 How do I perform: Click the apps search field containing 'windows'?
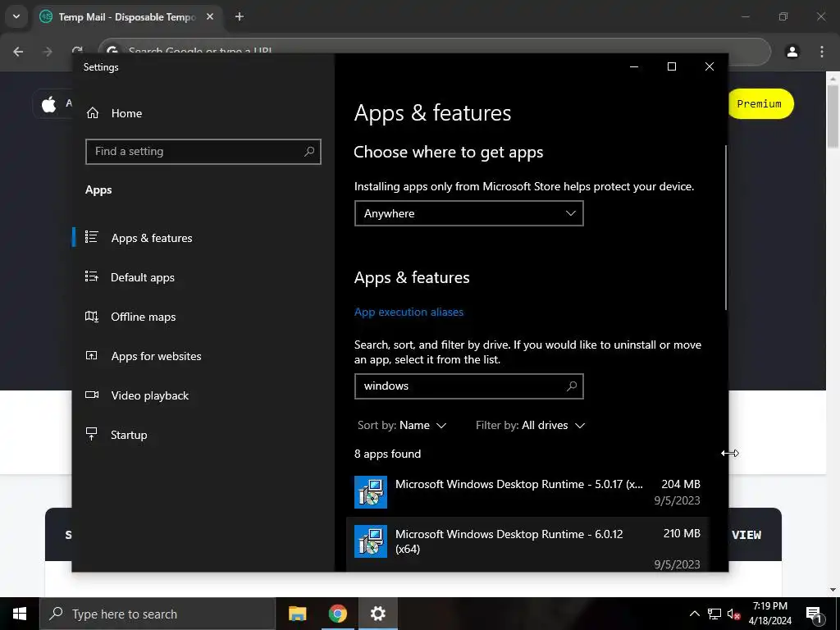point(468,386)
